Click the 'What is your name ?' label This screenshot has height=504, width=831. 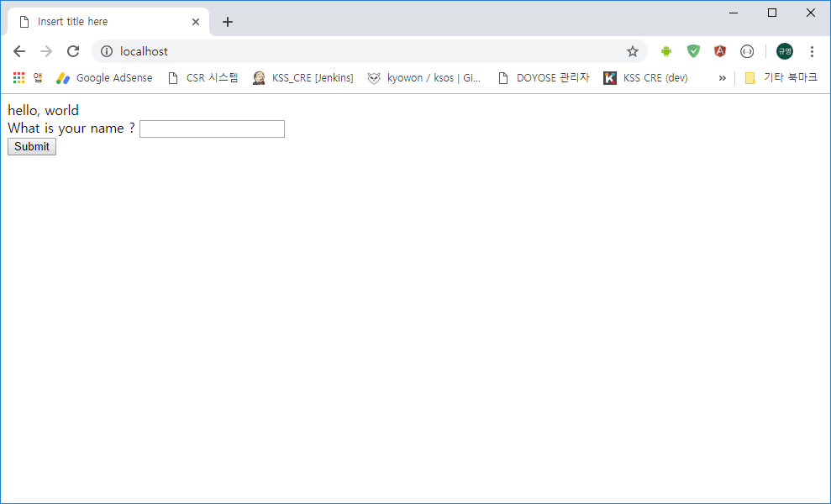71,129
